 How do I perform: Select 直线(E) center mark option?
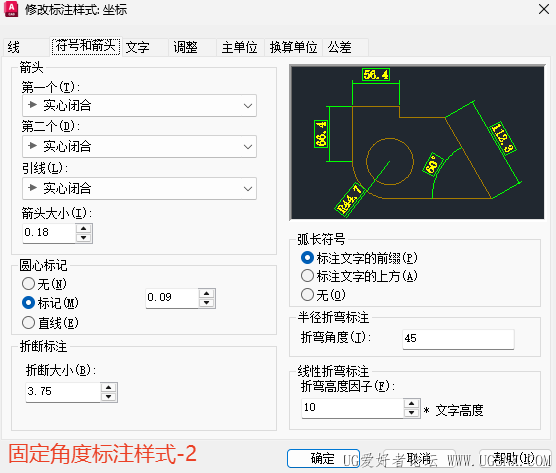point(50,323)
